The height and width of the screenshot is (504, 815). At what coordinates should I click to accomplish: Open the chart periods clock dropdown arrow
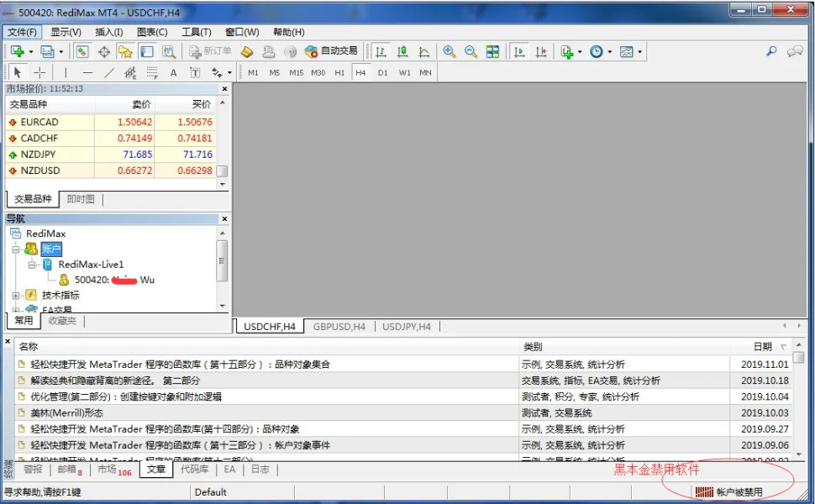pyautogui.click(x=609, y=52)
